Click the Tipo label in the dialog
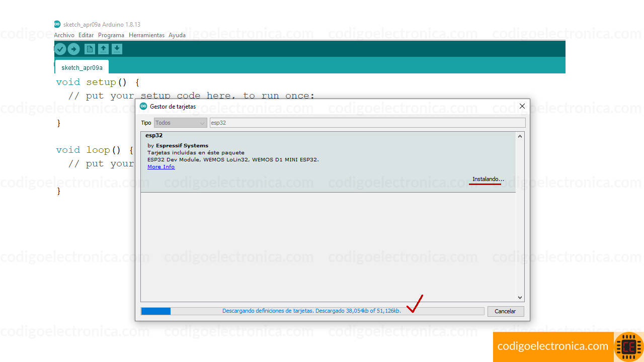 [x=146, y=123]
